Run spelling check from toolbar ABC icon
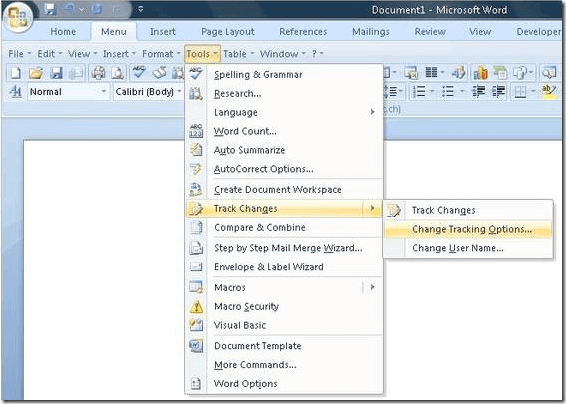Viewport: 566px width, 404px height. point(139,73)
